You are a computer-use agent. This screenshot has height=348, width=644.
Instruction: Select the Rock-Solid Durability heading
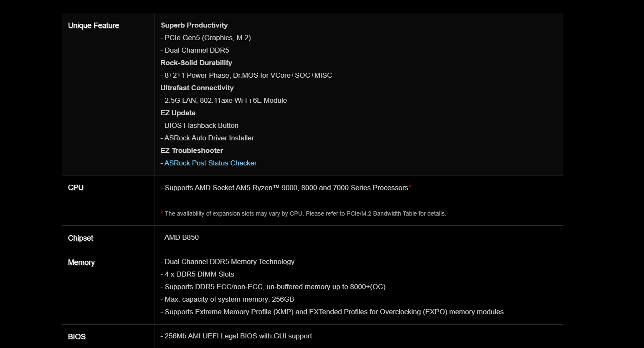[196, 63]
